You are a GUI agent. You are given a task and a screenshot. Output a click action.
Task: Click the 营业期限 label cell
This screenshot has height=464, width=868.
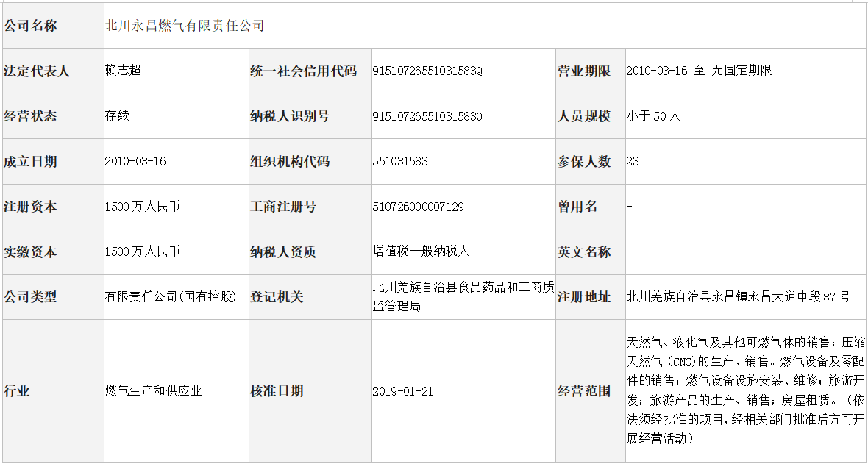coord(590,71)
